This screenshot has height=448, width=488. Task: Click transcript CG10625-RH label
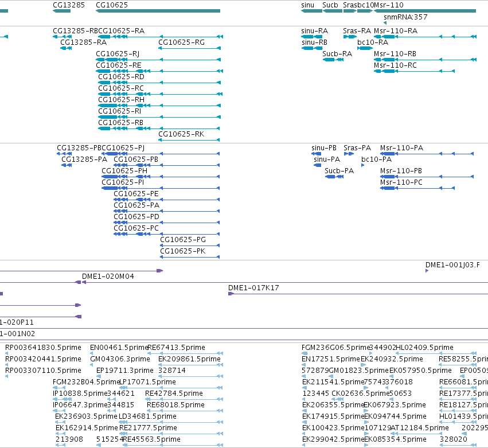pos(121,100)
